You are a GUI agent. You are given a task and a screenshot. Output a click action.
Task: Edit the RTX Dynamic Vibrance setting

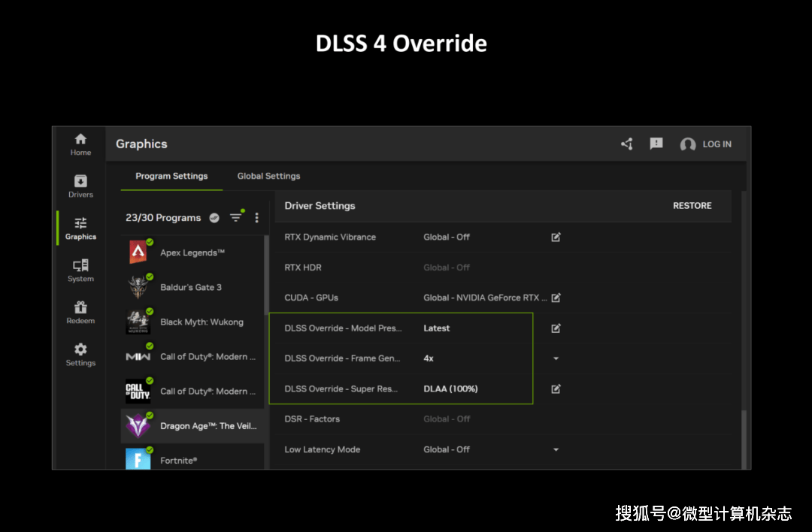pyautogui.click(x=556, y=237)
